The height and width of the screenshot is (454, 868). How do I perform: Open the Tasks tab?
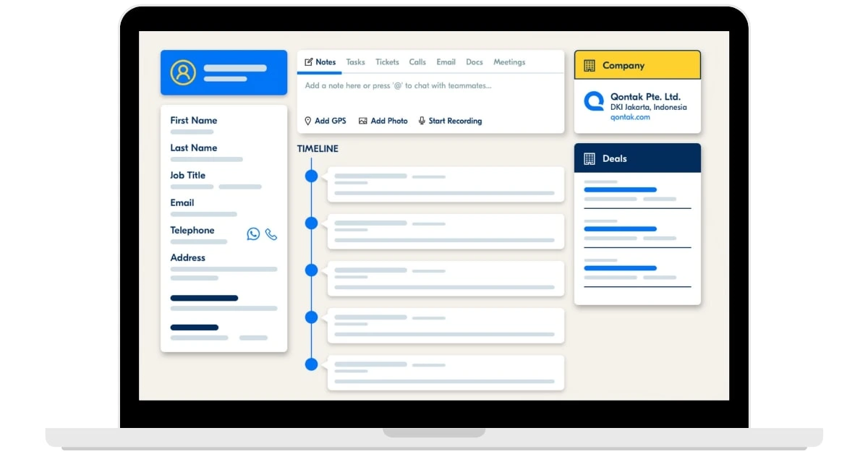355,62
